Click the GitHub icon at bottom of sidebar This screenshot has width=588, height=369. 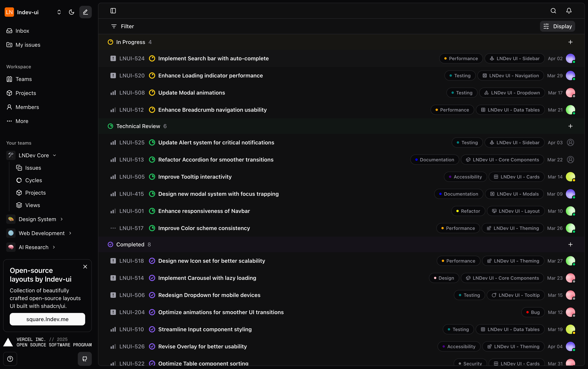coord(85,359)
